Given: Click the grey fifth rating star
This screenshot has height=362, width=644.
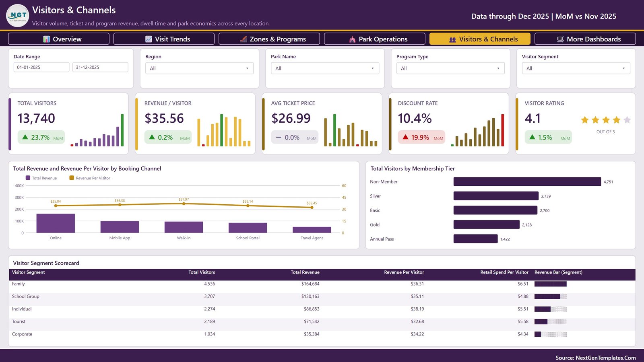Looking at the screenshot, I should pyautogui.click(x=627, y=120).
